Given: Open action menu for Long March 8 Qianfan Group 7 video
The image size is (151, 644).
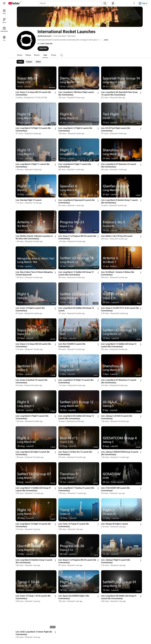Looking at the screenshot, I should coord(141,201).
